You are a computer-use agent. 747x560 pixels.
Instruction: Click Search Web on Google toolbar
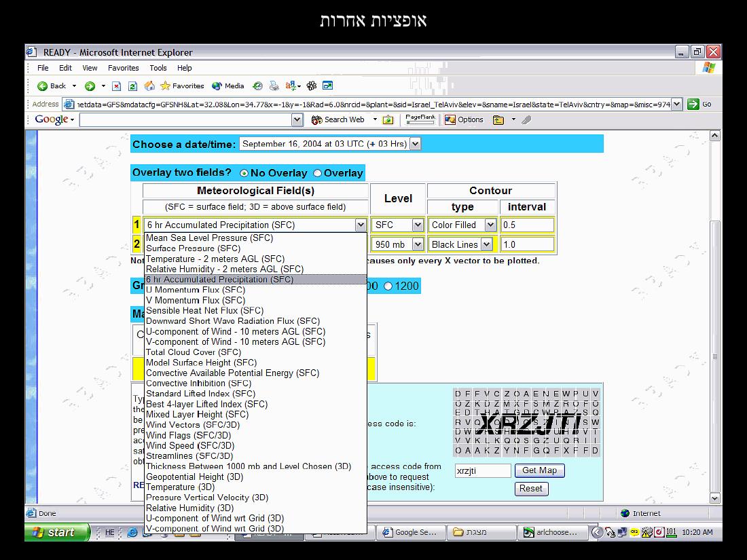pyautogui.click(x=338, y=119)
